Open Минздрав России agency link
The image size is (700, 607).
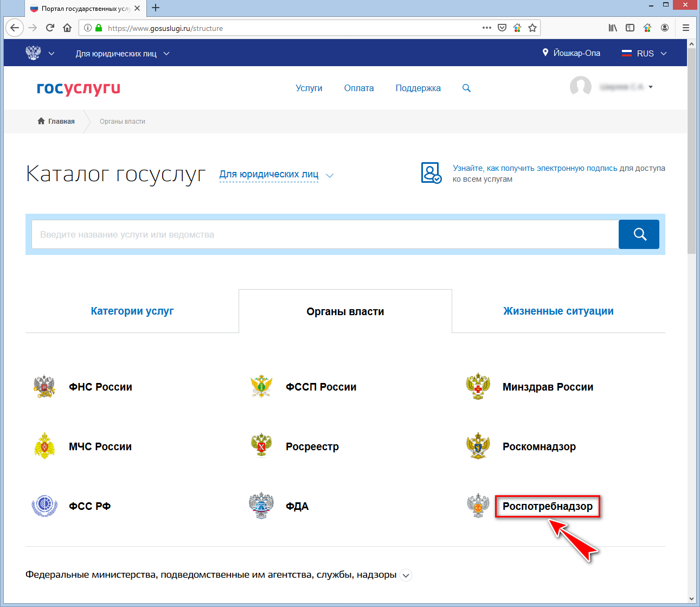coord(548,387)
